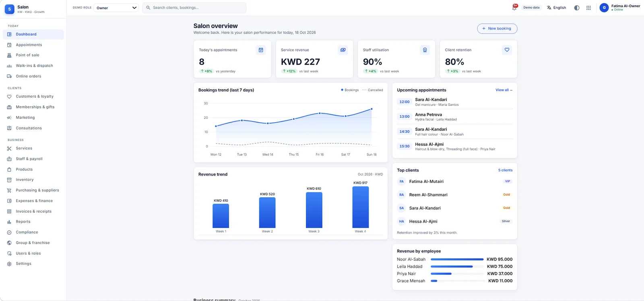Click the View all appointments link
Image resolution: width=644 pixels, height=301 pixels.
[504, 90]
